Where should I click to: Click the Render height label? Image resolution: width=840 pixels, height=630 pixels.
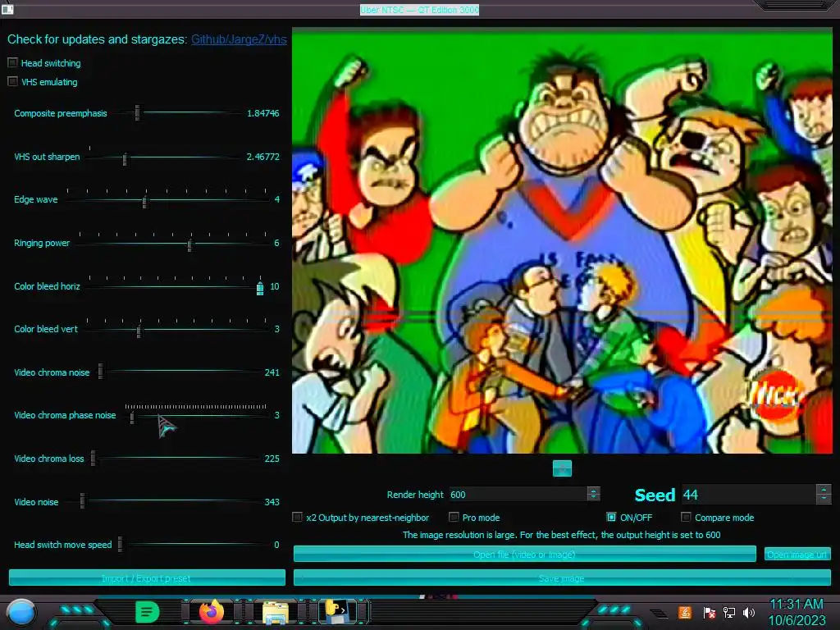click(415, 495)
